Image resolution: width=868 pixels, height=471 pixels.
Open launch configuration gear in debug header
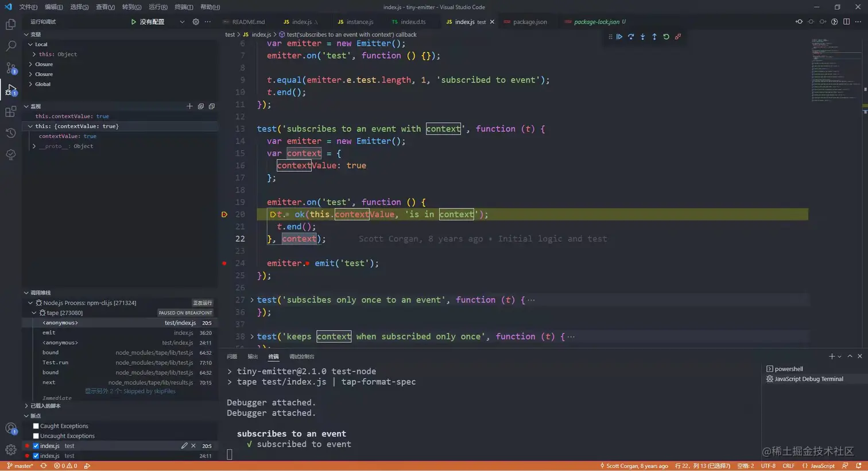(x=196, y=22)
